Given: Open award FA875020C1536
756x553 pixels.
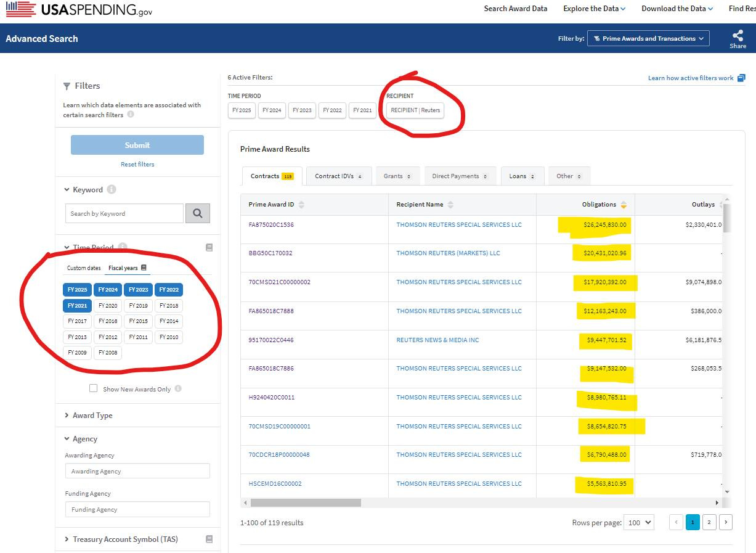Looking at the screenshot, I should [x=271, y=225].
